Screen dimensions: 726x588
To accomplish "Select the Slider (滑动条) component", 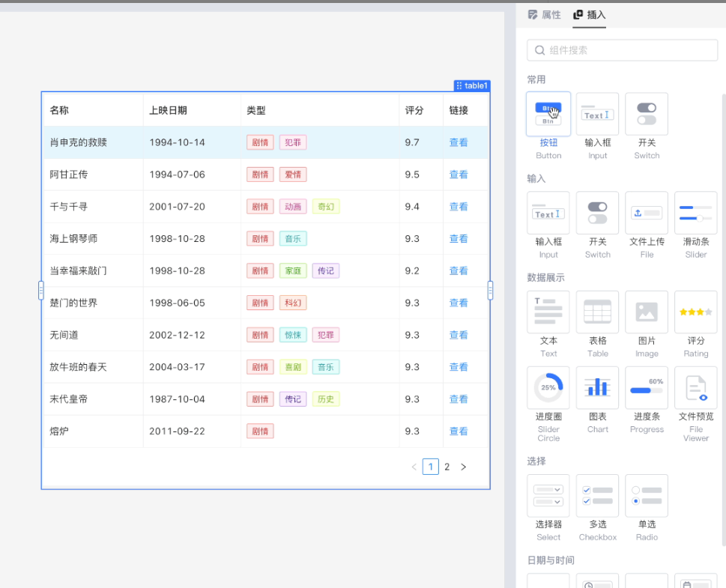I will 695,213.
